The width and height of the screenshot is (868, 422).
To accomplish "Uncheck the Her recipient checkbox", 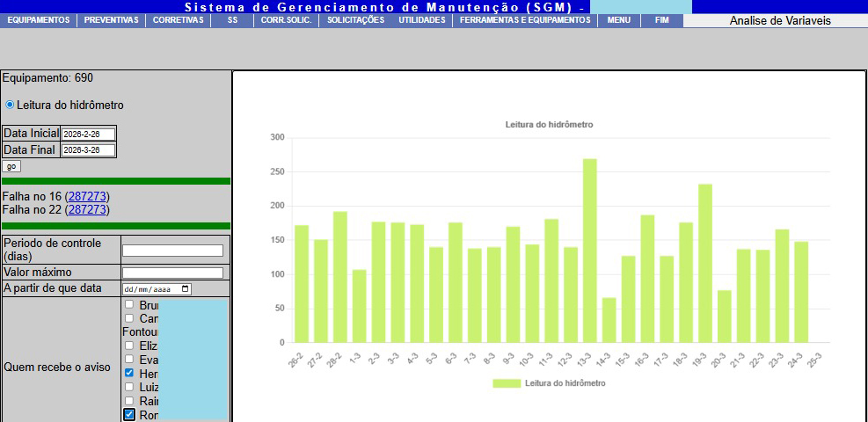I will click(129, 373).
